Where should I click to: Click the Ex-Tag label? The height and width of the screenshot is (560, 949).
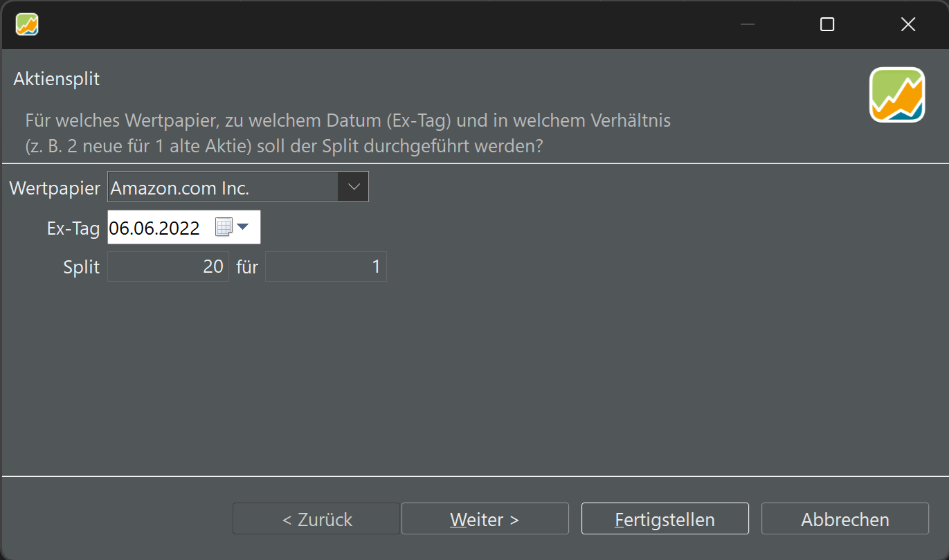(73, 228)
